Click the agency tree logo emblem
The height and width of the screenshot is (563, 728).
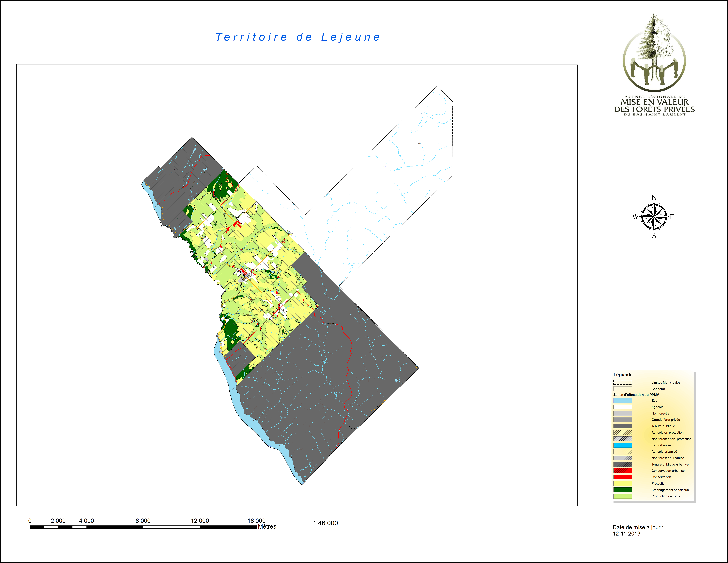(654, 53)
